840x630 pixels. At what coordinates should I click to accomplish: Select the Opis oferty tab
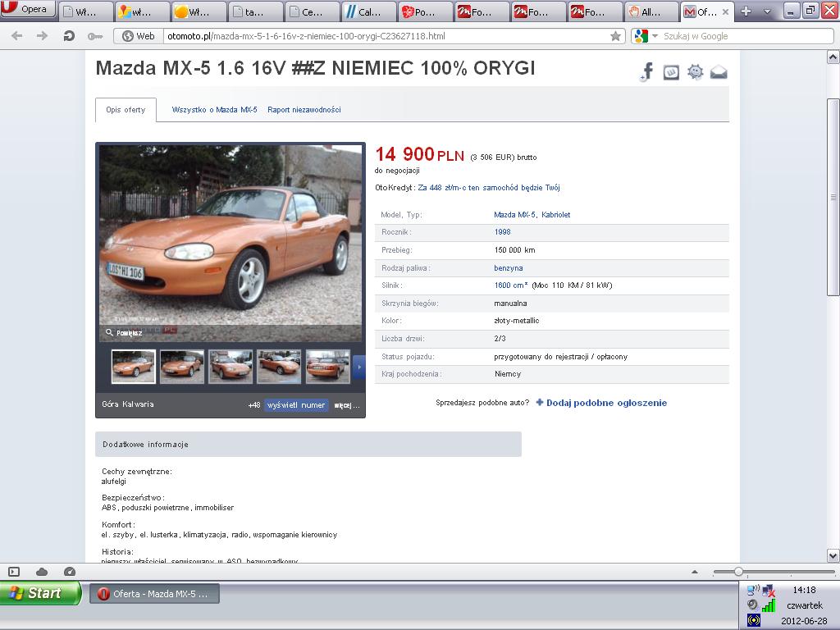tap(126, 110)
